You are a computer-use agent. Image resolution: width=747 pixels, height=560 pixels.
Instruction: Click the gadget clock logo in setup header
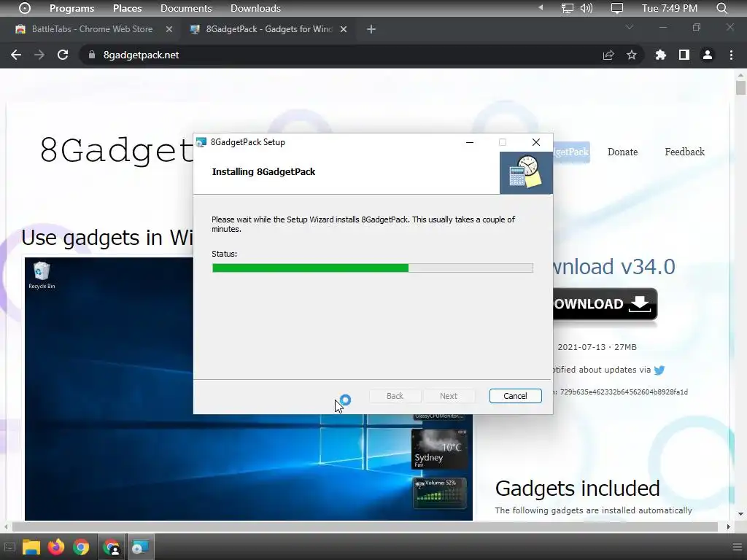(x=526, y=172)
